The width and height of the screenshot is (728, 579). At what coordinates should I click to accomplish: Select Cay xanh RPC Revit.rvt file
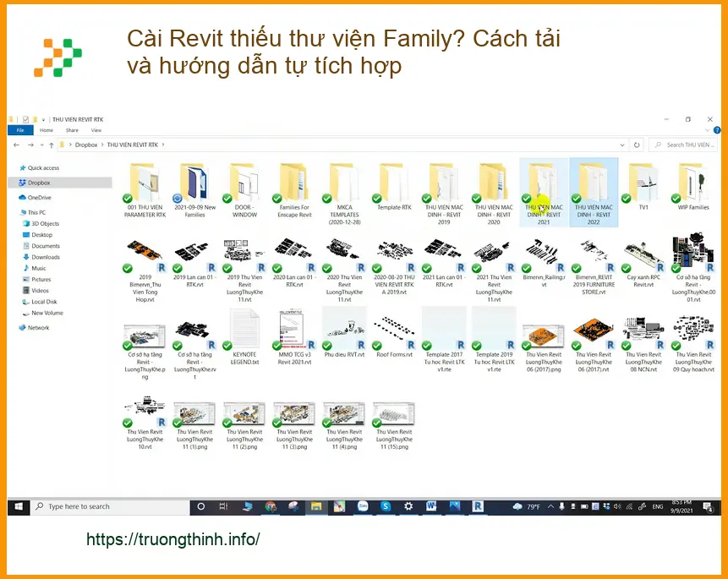pos(643,263)
